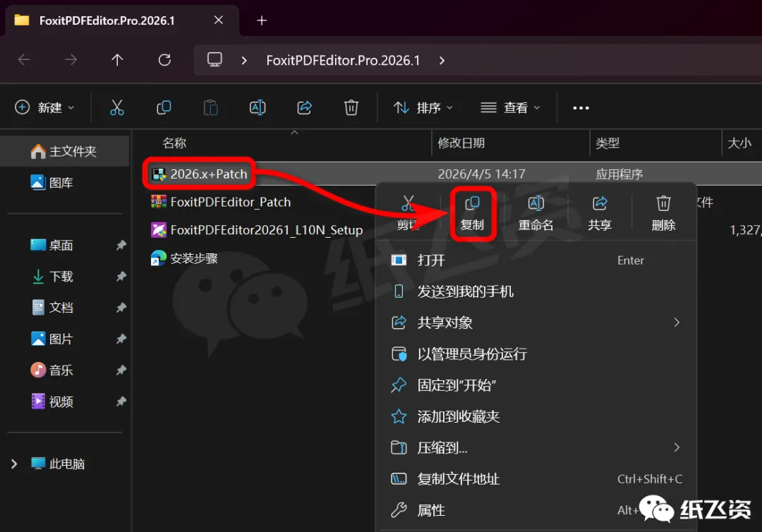
Task: Close the FoxitPDFEditor.Pro.2026.1 tab
Action: [218, 20]
